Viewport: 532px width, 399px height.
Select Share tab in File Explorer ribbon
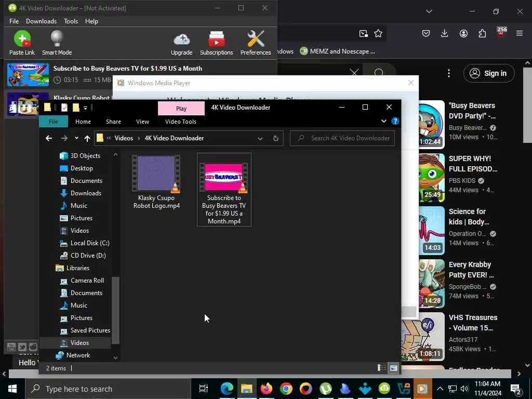pos(113,122)
